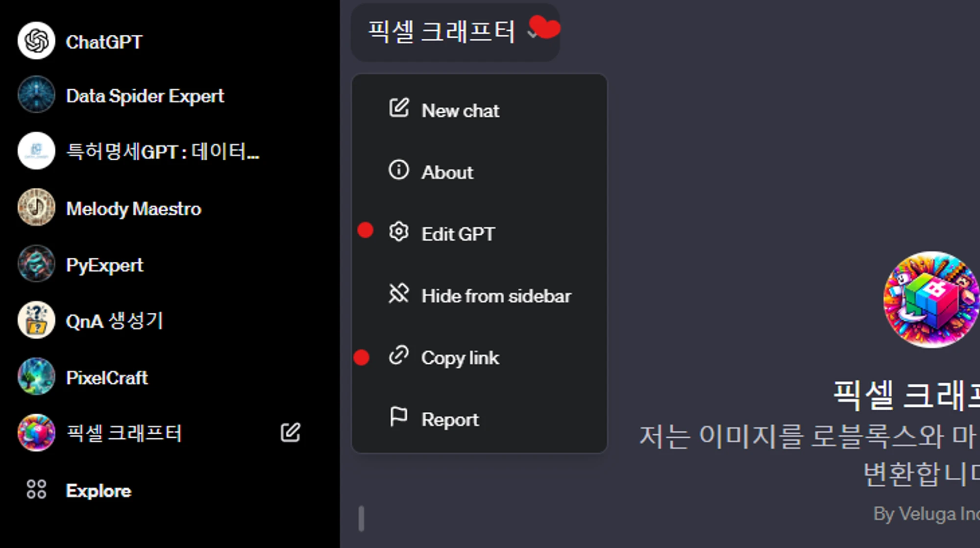Select the Melody Maestro avatar icon
Viewport: 980px width, 548px height.
(36, 207)
